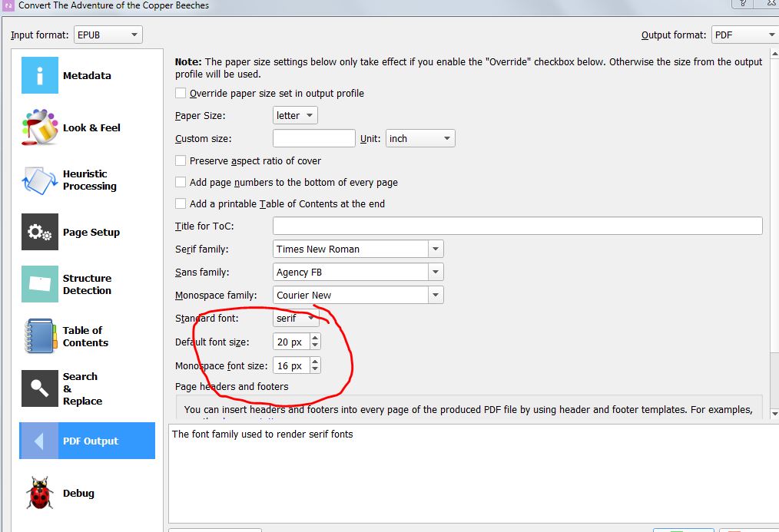779x532 pixels.
Task: Switch to Heuristic Processing label
Action: point(90,180)
